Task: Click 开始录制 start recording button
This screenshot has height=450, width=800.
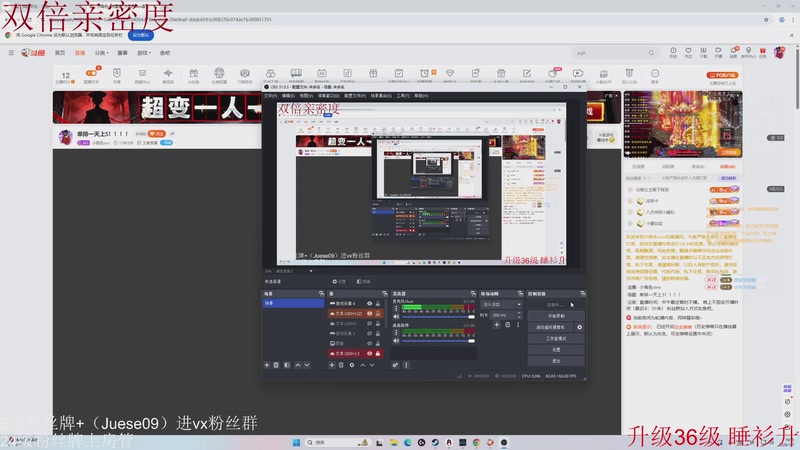Action: pos(556,316)
